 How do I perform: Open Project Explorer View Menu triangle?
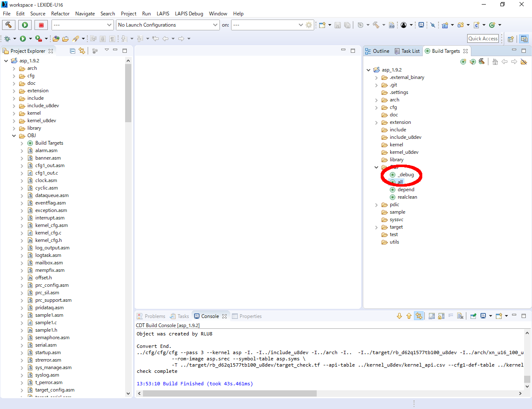pos(106,50)
